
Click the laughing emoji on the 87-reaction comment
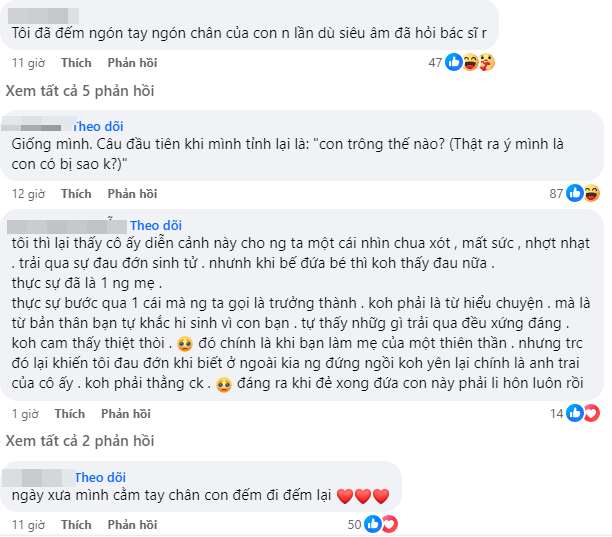pyautogui.click(x=591, y=193)
